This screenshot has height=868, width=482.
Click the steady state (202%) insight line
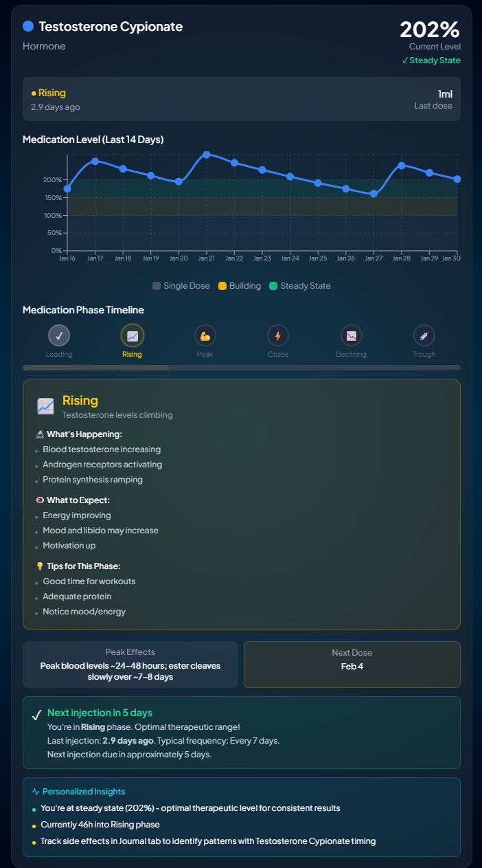[190, 808]
